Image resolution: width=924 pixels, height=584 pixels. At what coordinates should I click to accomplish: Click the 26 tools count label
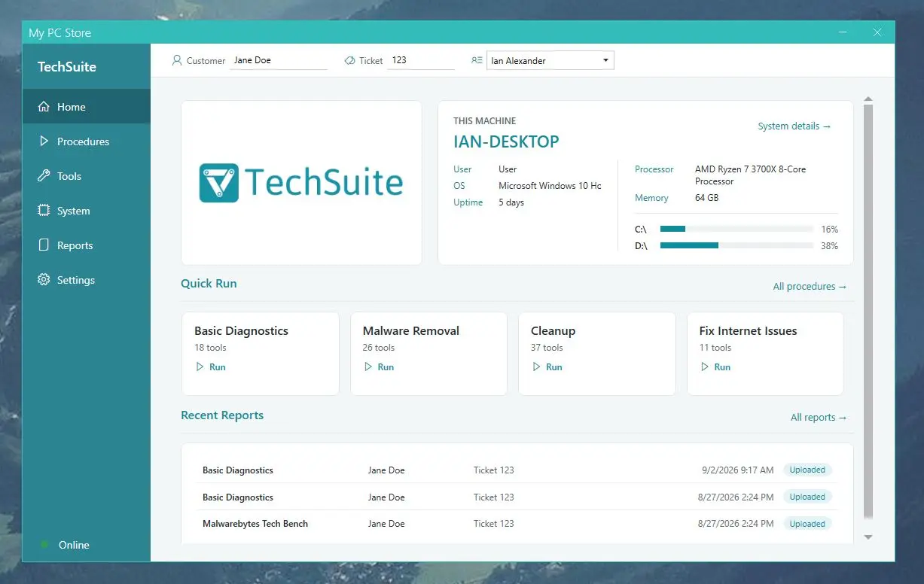(x=378, y=348)
